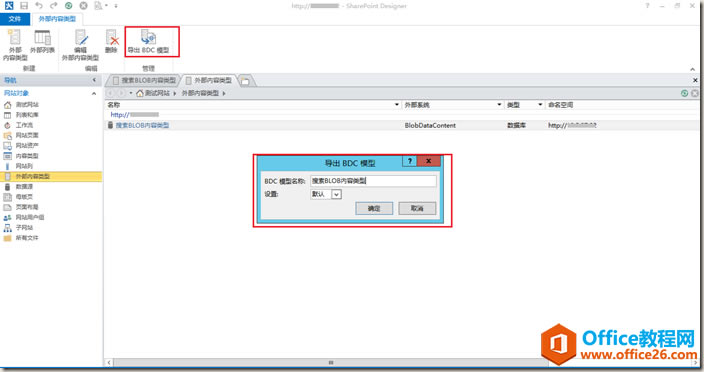The height and width of the screenshot is (372, 704).
Task: Collapse the Site Objects section chevron
Action: coord(94,93)
